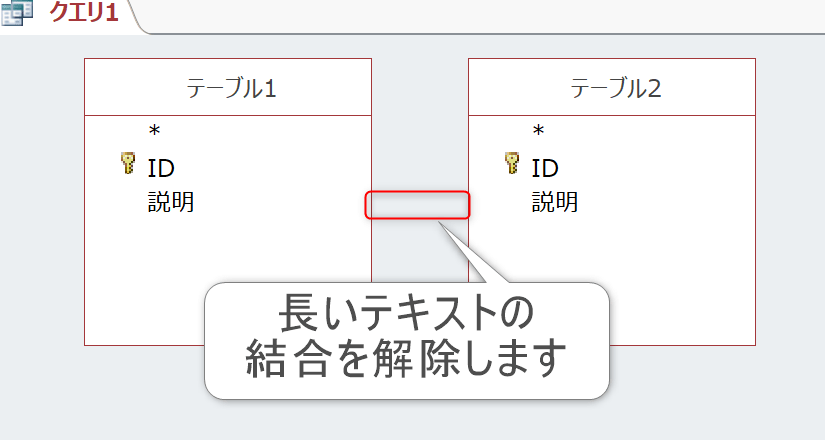Viewport: 825px width, 440px height.
Task: Select the 説明 field in テーブル2
Action: coord(554,202)
